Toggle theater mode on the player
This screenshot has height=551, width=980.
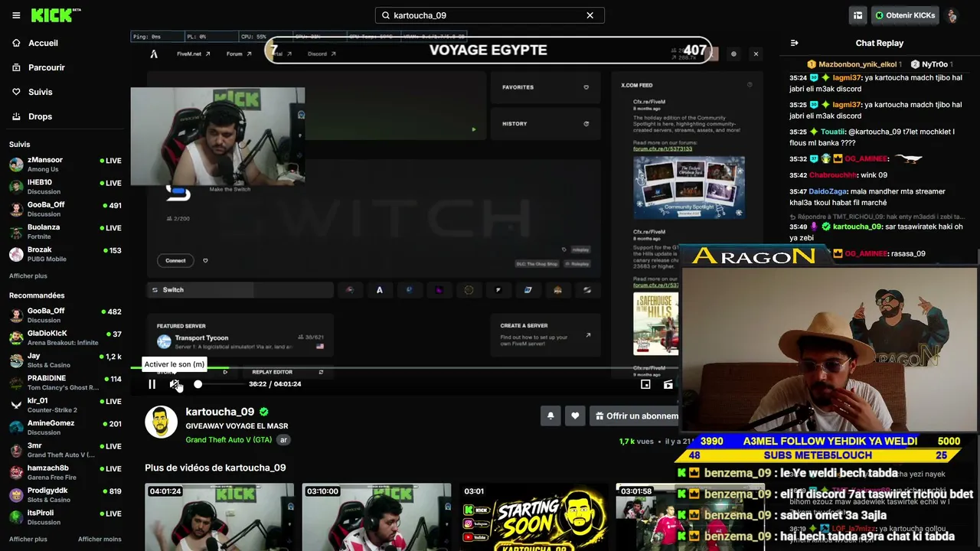pyautogui.click(x=668, y=384)
